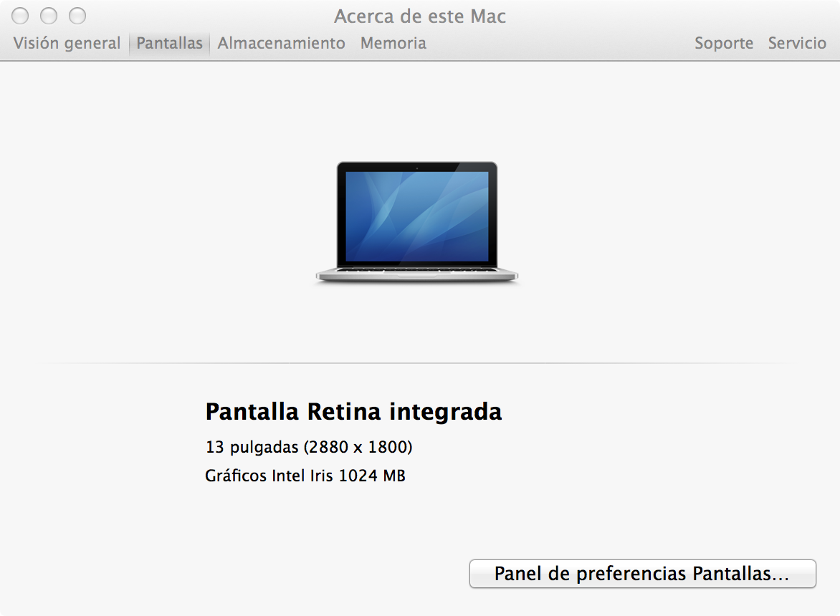840x616 pixels.
Task: Select the Gráficos Intel Iris 1024 MB text
Action: 305,475
